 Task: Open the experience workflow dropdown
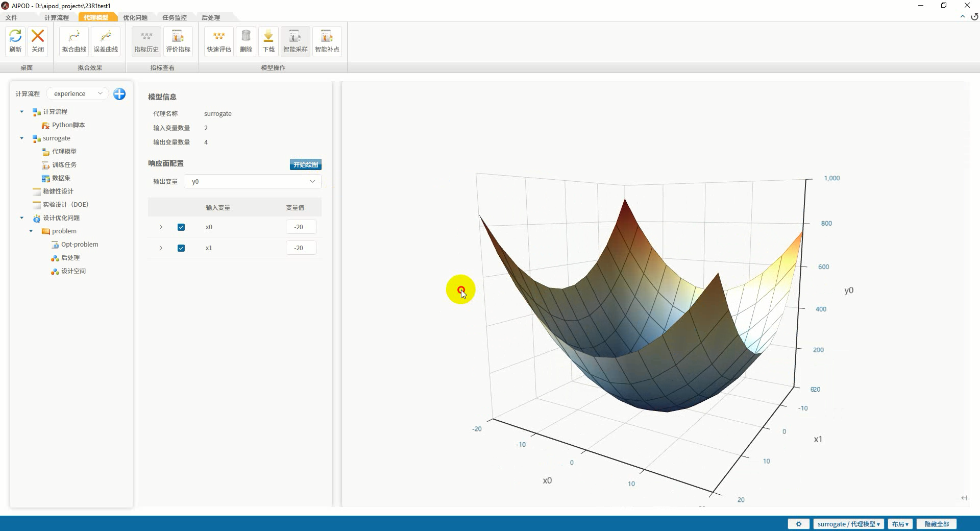coord(78,94)
